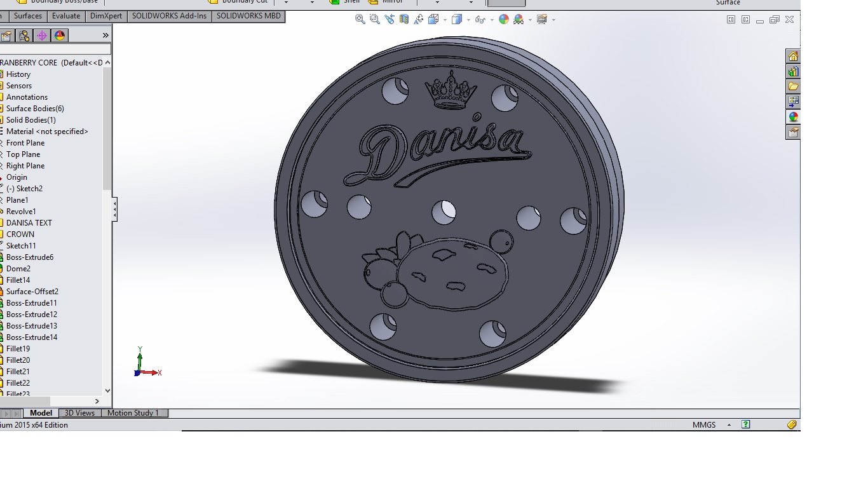Click the yellow tag icon in status bar
Image resolution: width=868 pixels, height=488 pixels.
792,424
